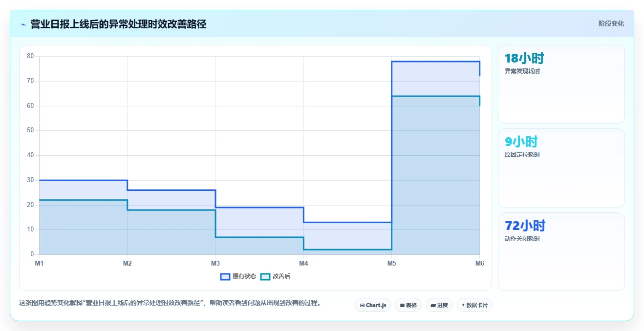This screenshot has width=644, height=331.
Task: Click the star icon in 数据卡片 chip
Action: (463, 305)
